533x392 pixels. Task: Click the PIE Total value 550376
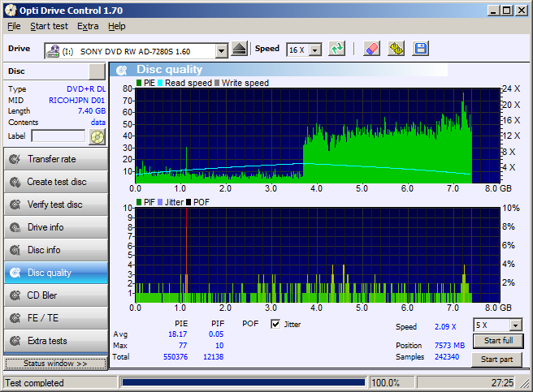[175, 356]
